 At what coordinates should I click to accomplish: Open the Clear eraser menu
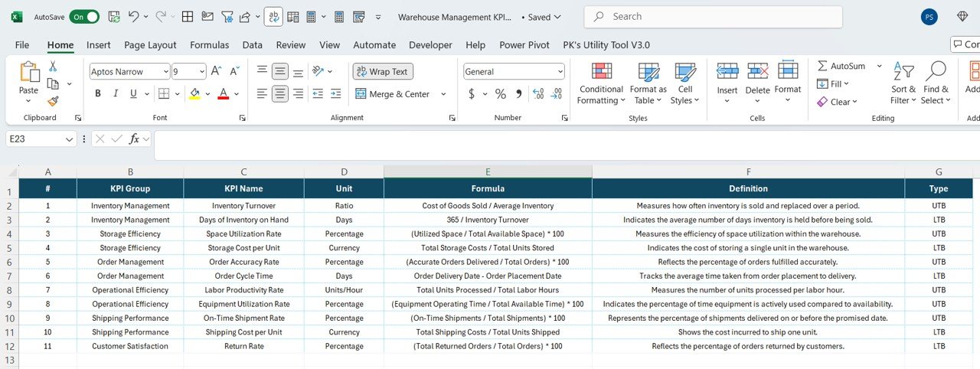coord(837,101)
